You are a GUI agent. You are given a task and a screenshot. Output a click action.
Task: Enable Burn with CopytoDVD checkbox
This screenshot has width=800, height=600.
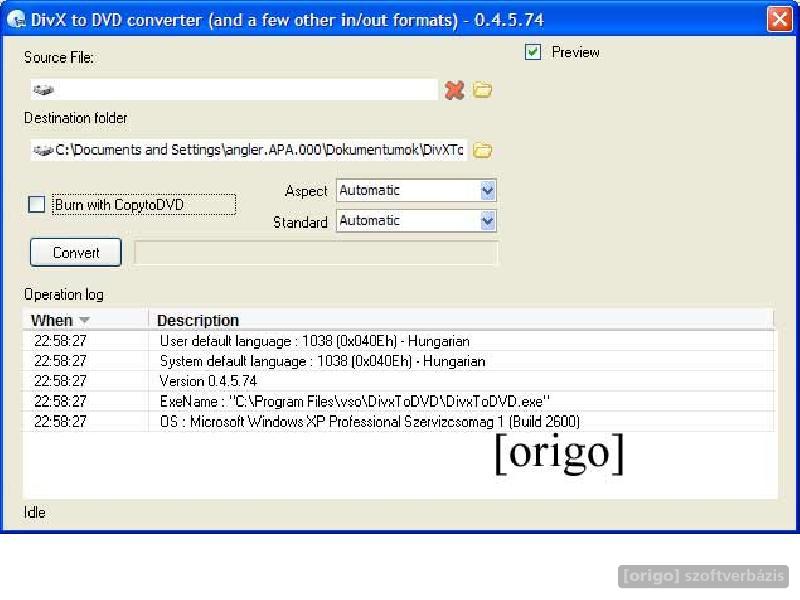[x=36, y=205]
